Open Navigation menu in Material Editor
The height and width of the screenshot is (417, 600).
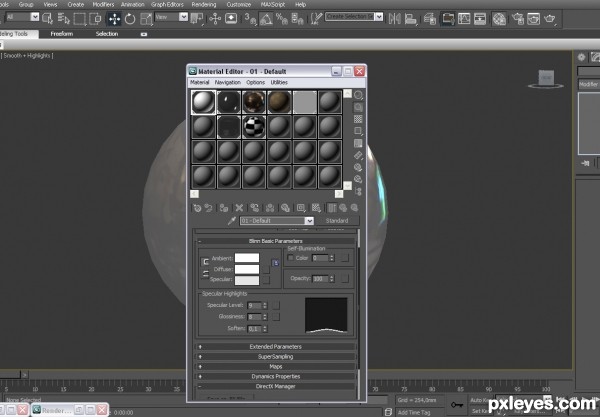(228, 82)
